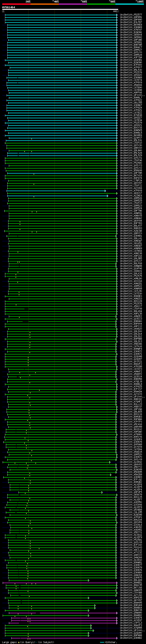
Task: Select label UniRef100_B9SYI6
Action: (x=131, y=128)
